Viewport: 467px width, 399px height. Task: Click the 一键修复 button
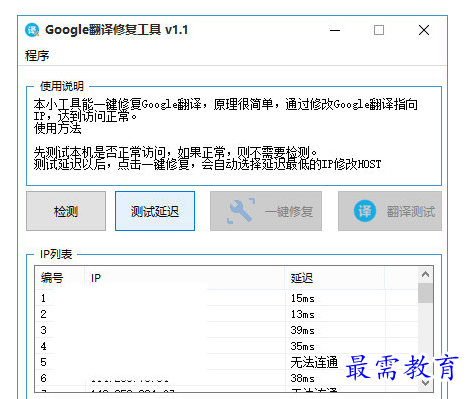(x=266, y=211)
